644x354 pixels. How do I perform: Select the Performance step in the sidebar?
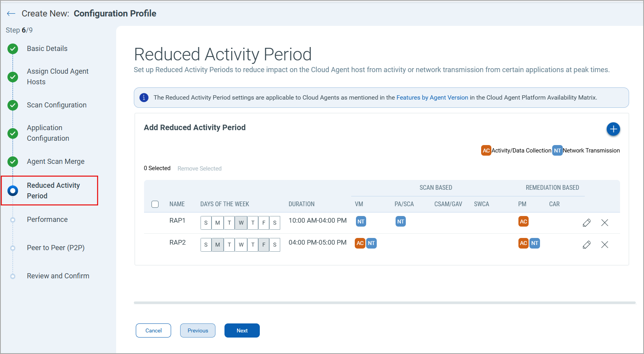[x=47, y=219]
